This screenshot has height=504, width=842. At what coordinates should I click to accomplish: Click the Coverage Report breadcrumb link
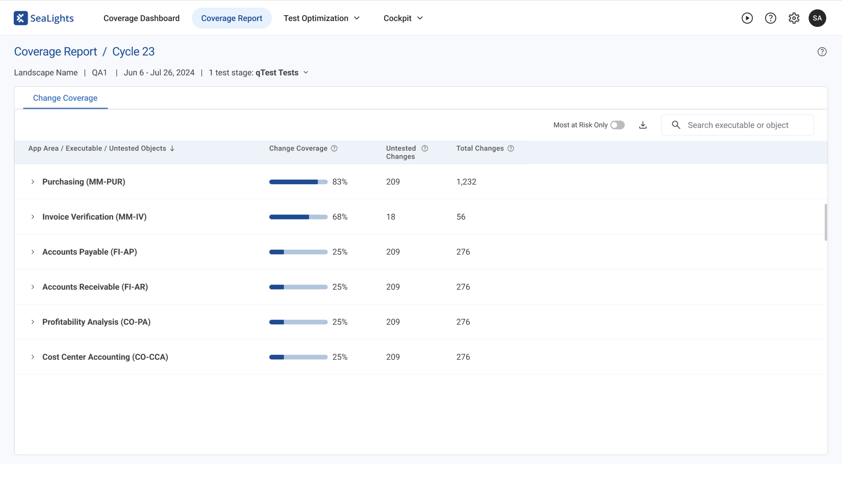pos(55,52)
